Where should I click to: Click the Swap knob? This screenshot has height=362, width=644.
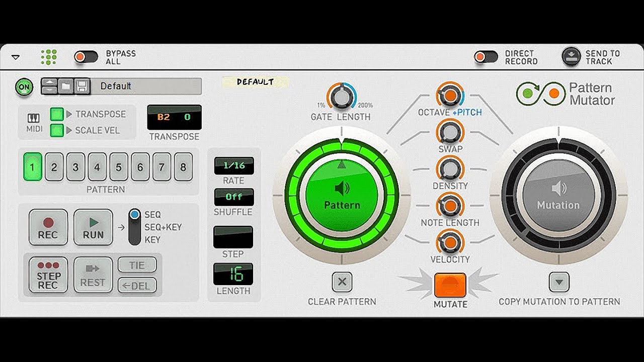point(450,132)
